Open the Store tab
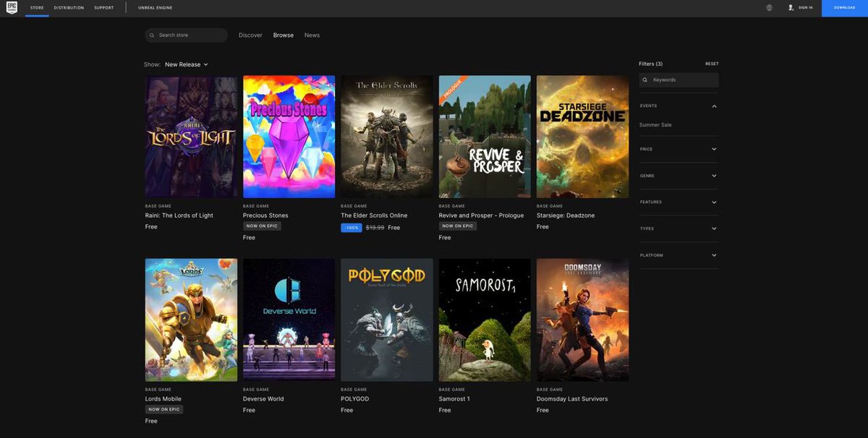868x438 pixels. [37, 8]
